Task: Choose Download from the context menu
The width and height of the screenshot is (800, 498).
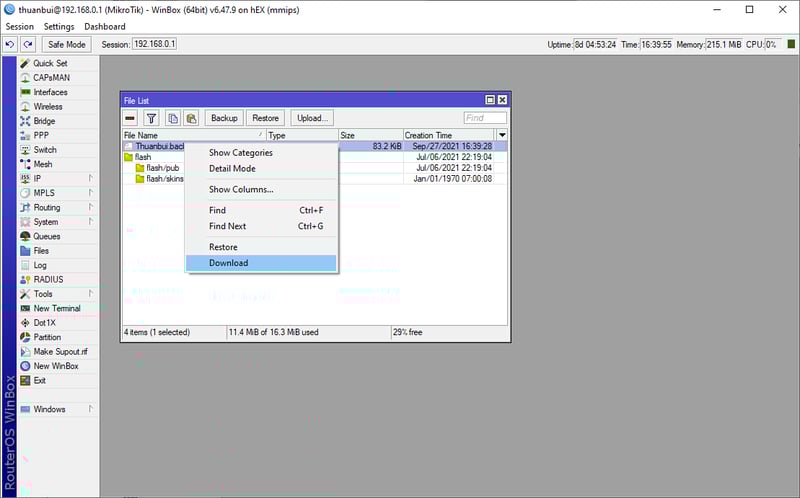Action: coord(228,263)
